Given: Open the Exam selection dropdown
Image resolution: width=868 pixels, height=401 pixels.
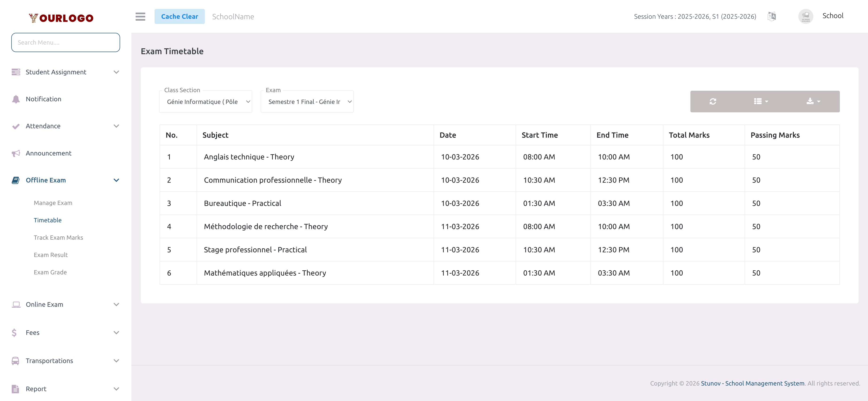Looking at the screenshot, I should pyautogui.click(x=307, y=101).
